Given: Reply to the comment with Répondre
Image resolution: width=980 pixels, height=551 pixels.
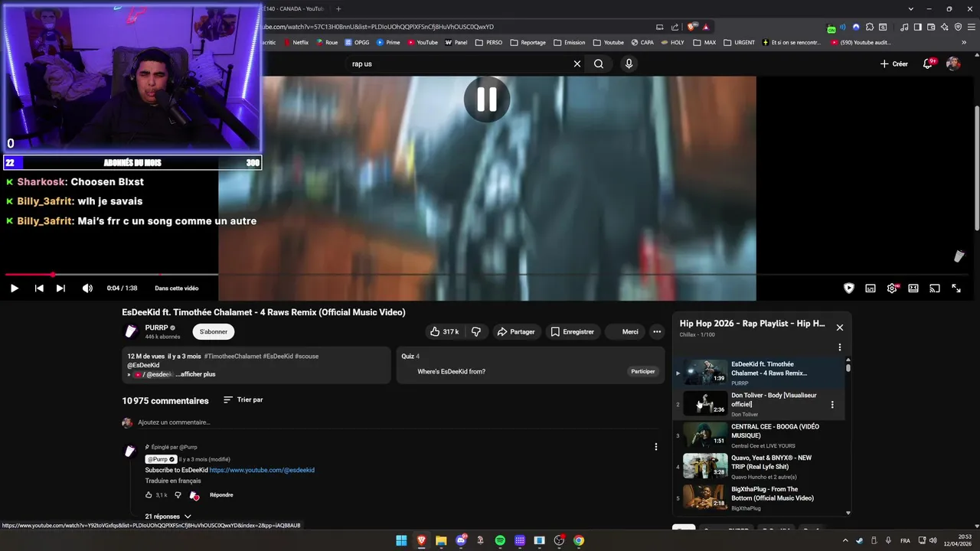Looking at the screenshot, I should 221,495.
